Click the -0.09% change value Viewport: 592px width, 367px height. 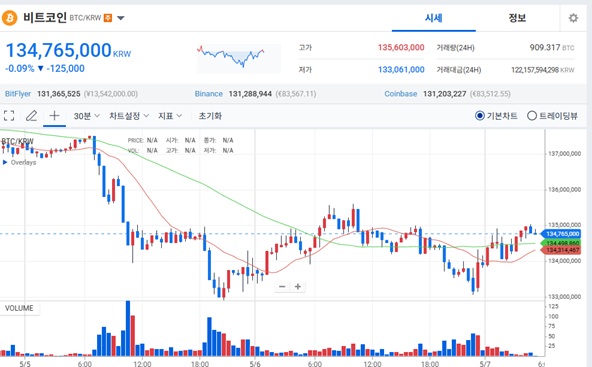[x=20, y=69]
